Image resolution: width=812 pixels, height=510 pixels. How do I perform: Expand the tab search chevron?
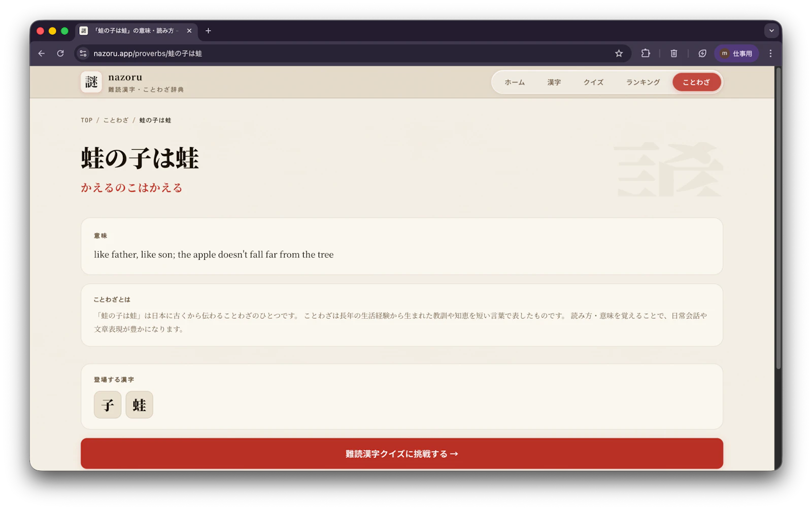tap(771, 31)
